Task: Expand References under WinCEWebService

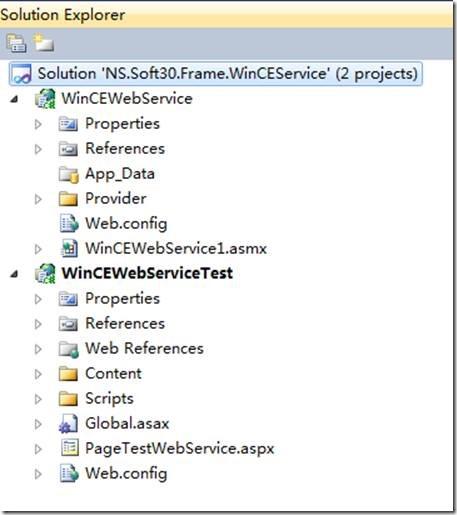Action: tap(38, 149)
